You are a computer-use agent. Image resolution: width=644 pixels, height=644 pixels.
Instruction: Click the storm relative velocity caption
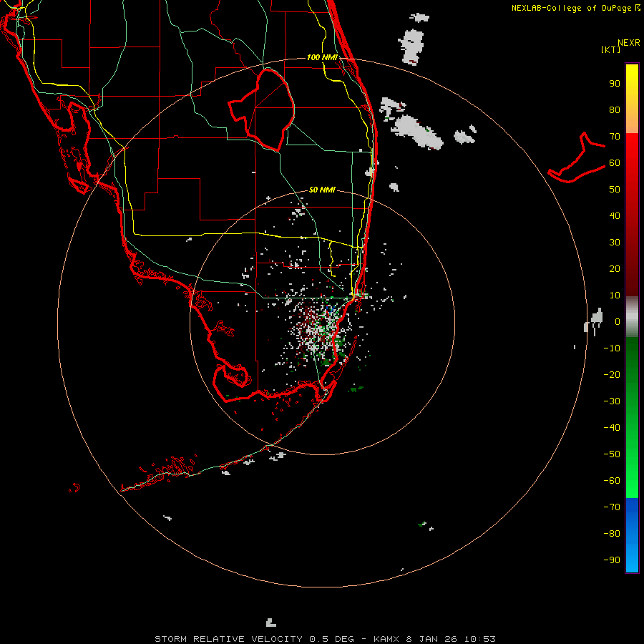(325, 639)
